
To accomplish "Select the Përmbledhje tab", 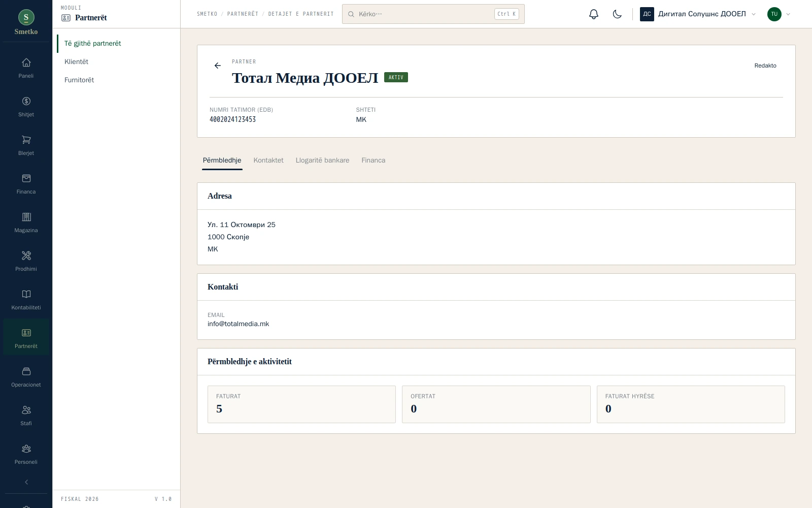I will [222, 160].
